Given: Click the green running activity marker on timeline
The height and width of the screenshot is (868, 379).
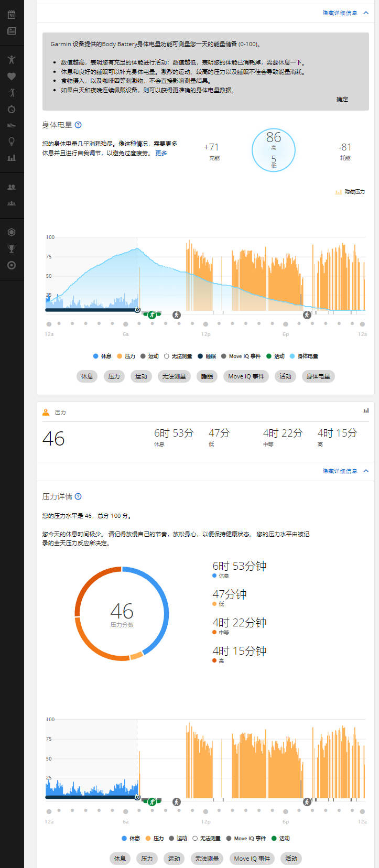Looking at the screenshot, I should click(152, 314).
